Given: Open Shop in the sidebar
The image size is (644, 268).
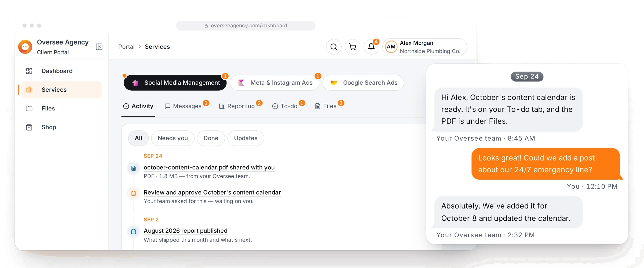Looking at the screenshot, I should (62, 127).
